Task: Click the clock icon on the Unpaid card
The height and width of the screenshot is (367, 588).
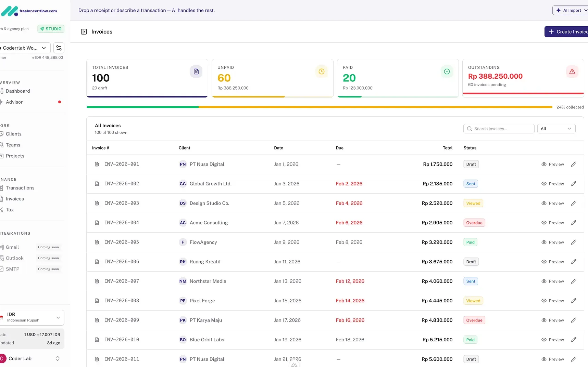Action: coord(321,71)
